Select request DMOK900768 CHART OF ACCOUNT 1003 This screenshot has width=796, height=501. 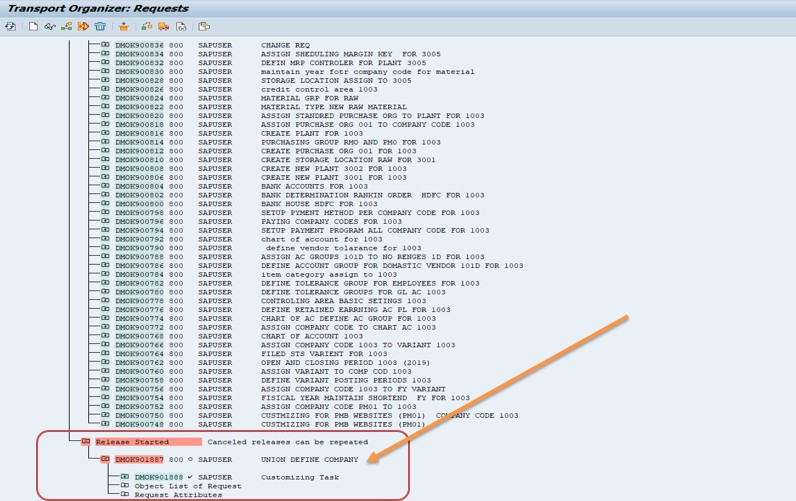point(139,336)
